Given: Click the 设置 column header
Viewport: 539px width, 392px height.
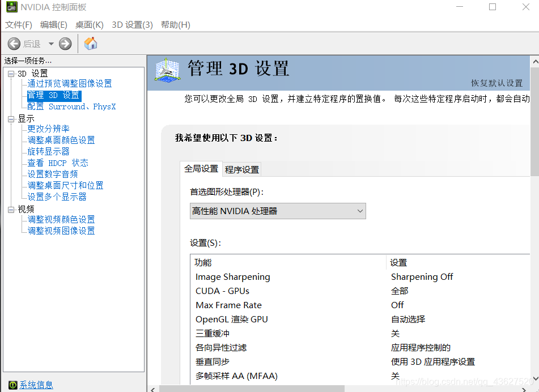Looking at the screenshot, I should pyautogui.click(x=458, y=262).
